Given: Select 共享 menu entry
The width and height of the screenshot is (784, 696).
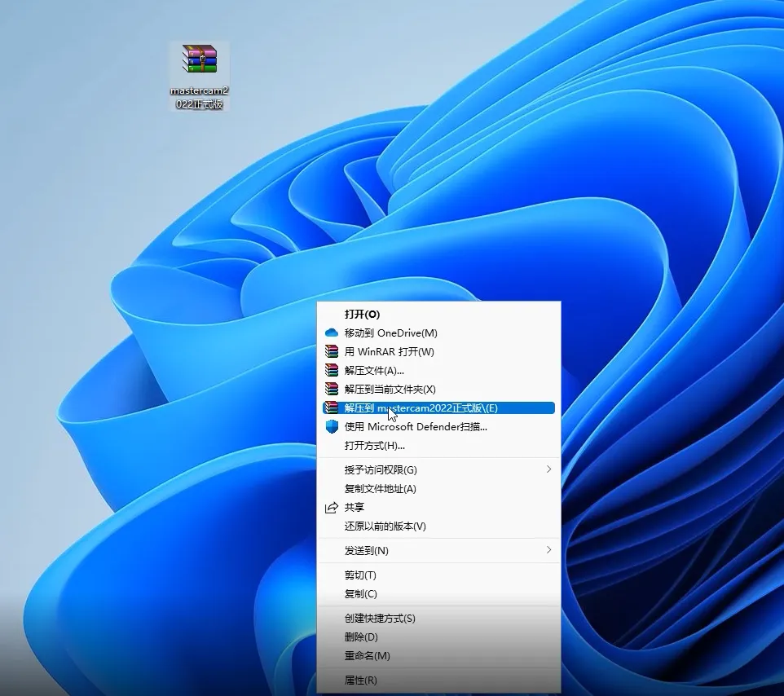Looking at the screenshot, I should coord(438,508).
